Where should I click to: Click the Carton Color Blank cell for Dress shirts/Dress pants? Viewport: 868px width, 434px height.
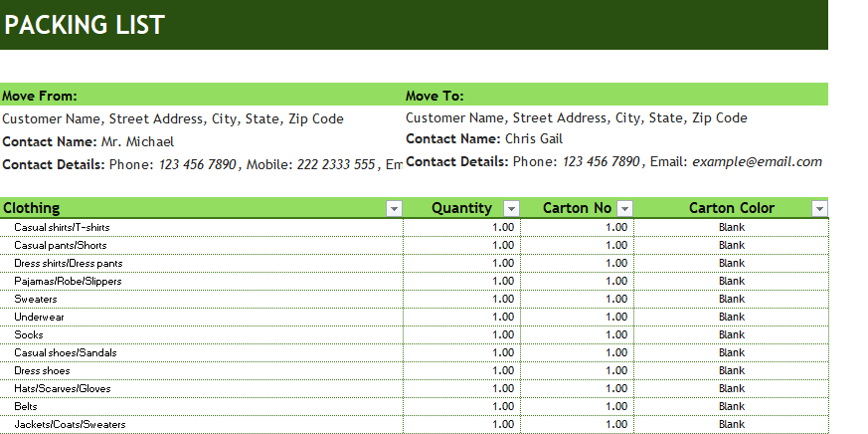tap(731, 263)
